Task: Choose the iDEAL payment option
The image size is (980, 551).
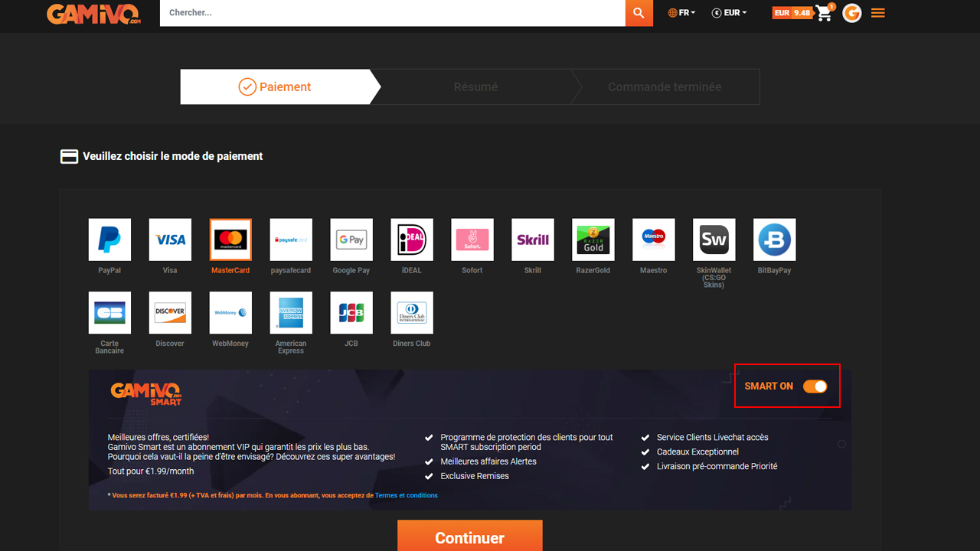Action: click(411, 240)
